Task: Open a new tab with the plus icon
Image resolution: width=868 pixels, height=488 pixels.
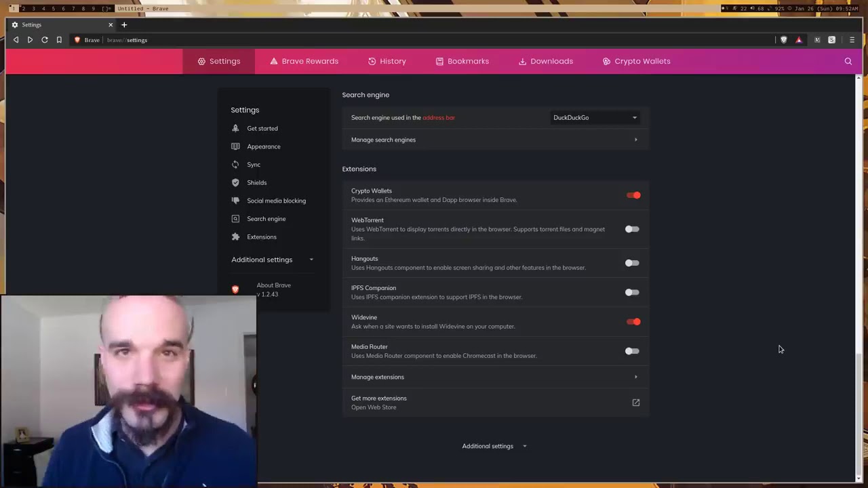Action: 124,25
